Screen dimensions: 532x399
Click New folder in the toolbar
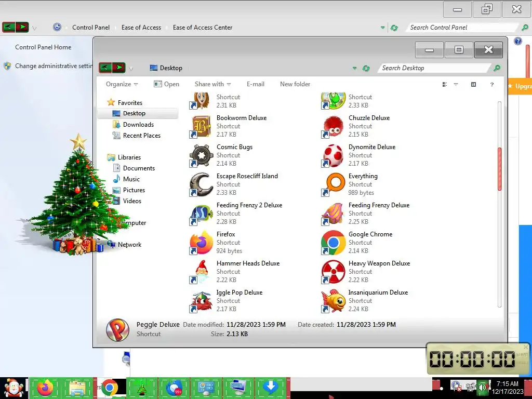(x=295, y=84)
